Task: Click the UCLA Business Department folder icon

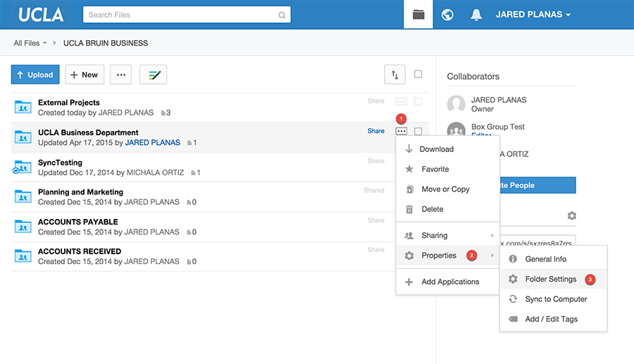Action: pos(23,137)
